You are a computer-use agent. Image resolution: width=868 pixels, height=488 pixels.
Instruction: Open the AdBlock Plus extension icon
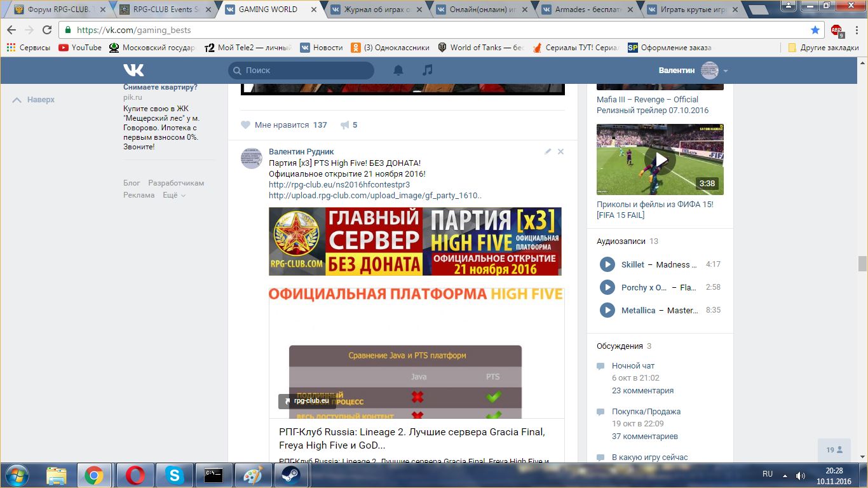(x=836, y=30)
